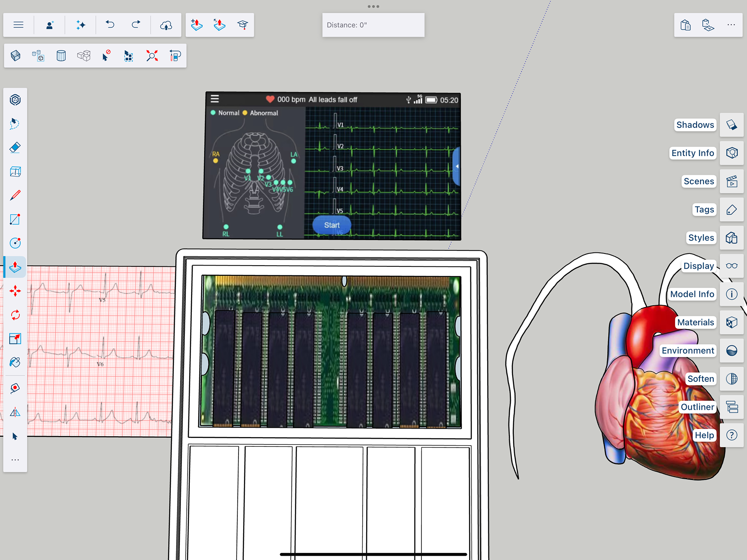747x560 pixels.
Task: Click the Distance measurement field
Action: tap(373, 25)
